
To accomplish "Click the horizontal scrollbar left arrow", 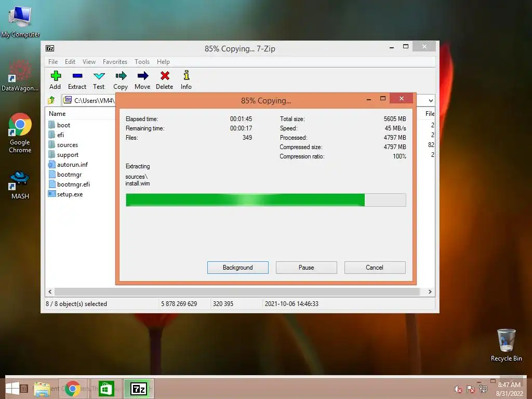I will click(x=50, y=292).
